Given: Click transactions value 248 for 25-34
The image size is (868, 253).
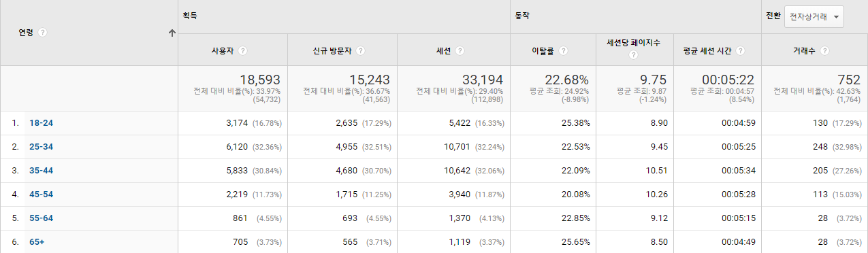Looking at the screenshot, I should pos(820,147).
